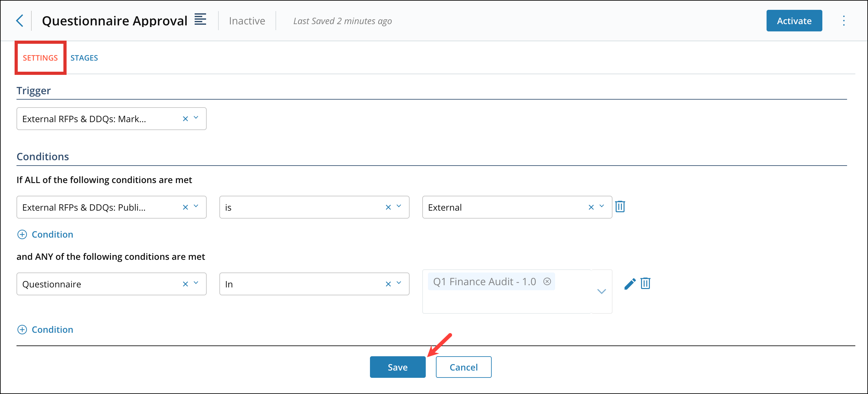Expand the 'In' operator dropdown

pos(398,283)
